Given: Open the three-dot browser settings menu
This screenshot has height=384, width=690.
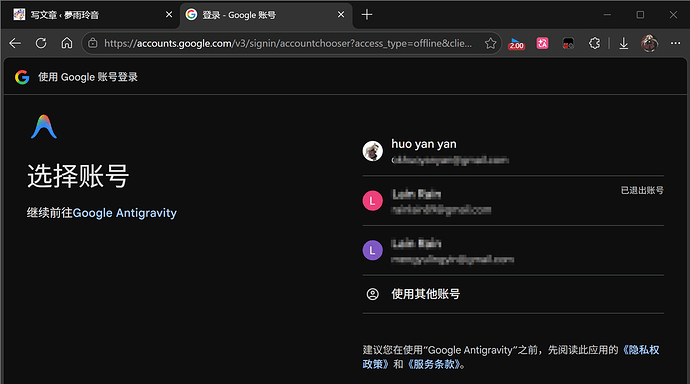Looking at the screenshot, I should pyautogui.click(x=675, y=43).
